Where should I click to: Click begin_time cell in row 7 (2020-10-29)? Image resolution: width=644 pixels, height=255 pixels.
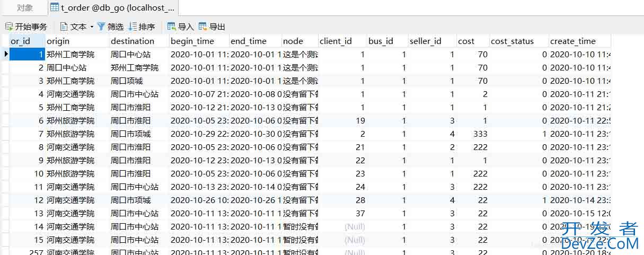[x=199, y=134]
